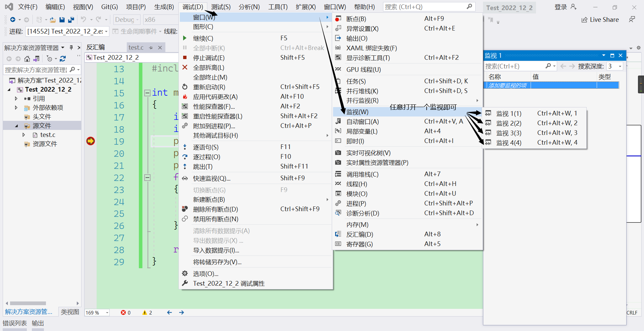
Task: Choose 局部变量(L) Locals menu item
Action: pos(407,131)
